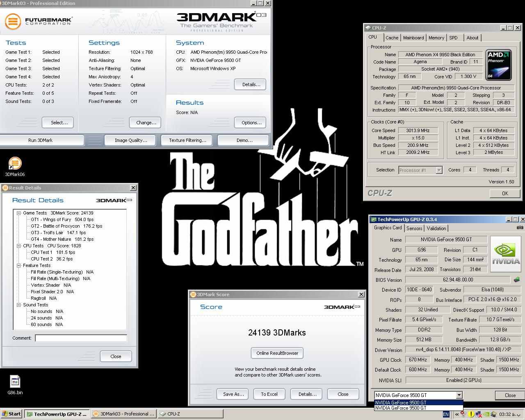This screenshot has height=420, width=525.
Task: Expand hidden tray icons with the chevron
Action: [x=457, y=414]
